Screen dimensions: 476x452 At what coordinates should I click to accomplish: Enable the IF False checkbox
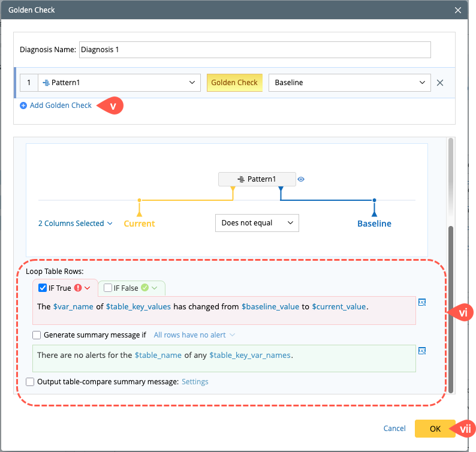(107, 288)
